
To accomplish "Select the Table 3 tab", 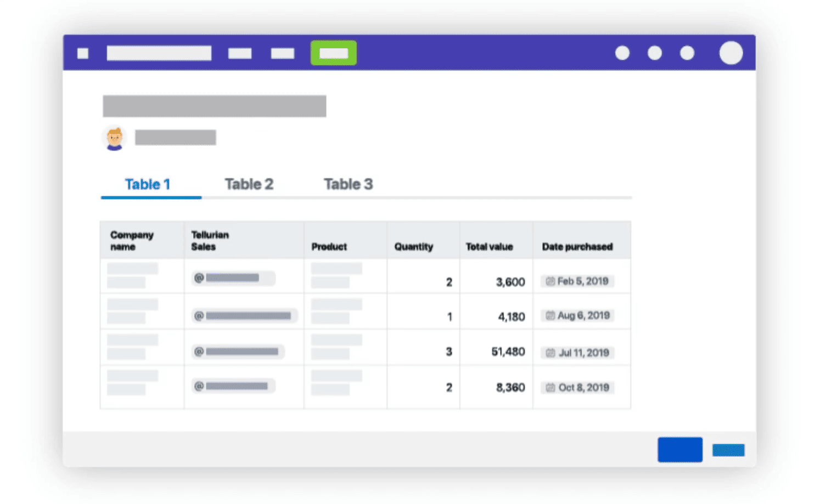I will [348, 184].
